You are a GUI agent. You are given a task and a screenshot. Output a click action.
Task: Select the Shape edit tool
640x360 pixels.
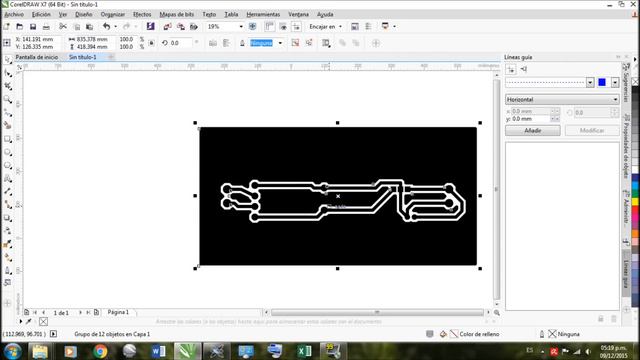pos(7,73)
